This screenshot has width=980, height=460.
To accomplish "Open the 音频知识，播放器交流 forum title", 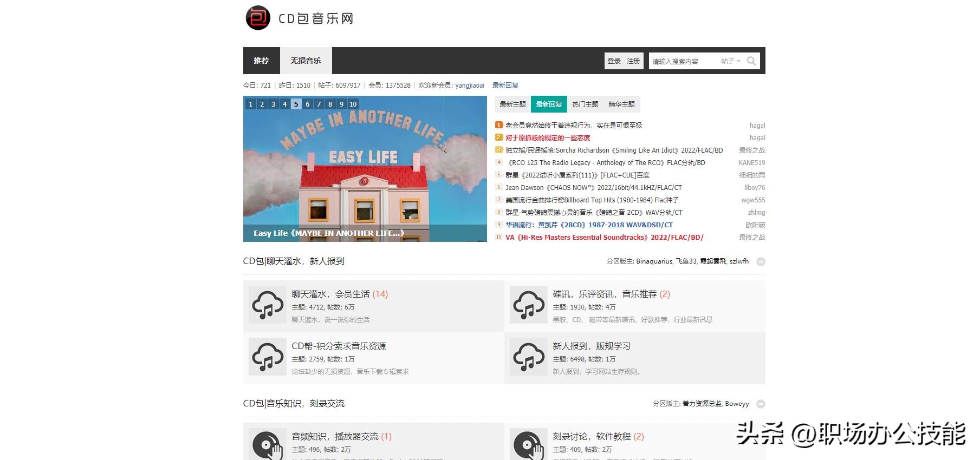I will point(335,437).
